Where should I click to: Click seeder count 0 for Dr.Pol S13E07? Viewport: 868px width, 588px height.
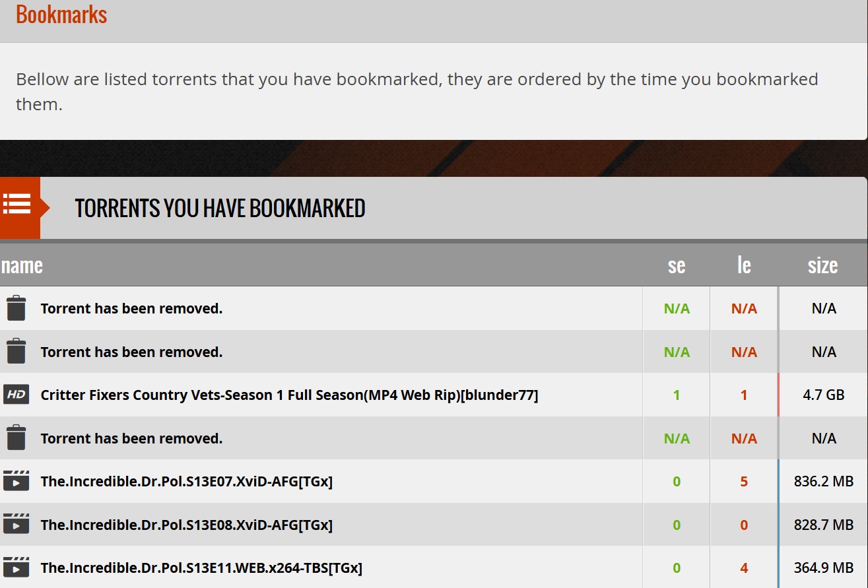click(677, 482)
